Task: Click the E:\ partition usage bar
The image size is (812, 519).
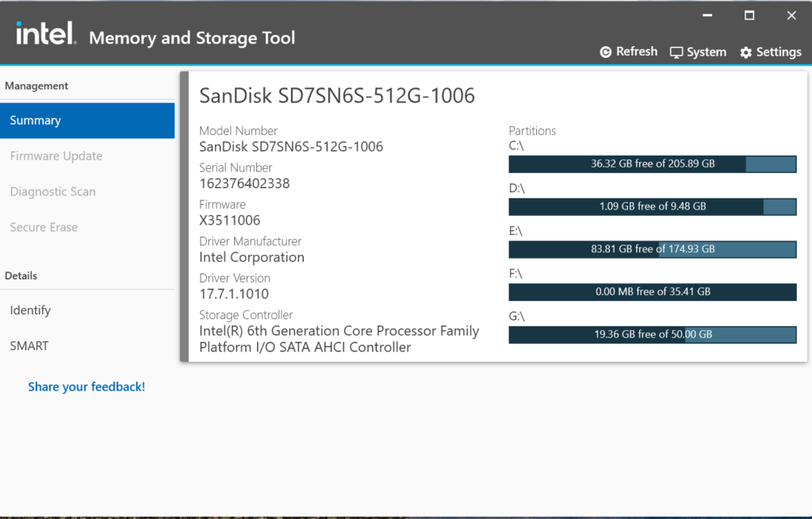Action: pos(653,249)
